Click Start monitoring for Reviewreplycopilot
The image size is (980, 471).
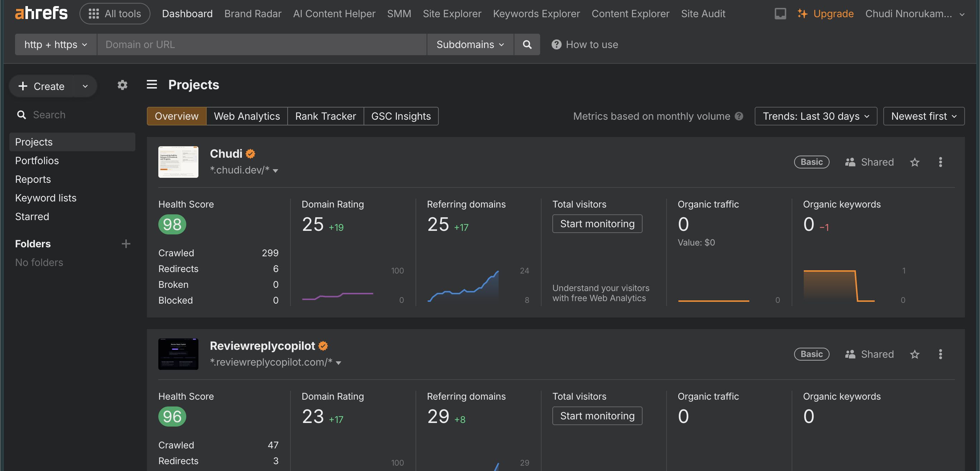click(x=597, y=416)
